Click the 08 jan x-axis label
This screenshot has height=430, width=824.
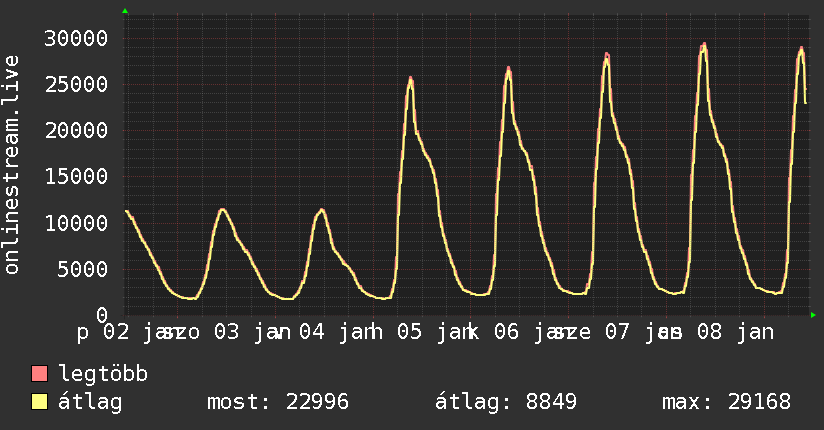pyautogui.click(x=736, y=332)
